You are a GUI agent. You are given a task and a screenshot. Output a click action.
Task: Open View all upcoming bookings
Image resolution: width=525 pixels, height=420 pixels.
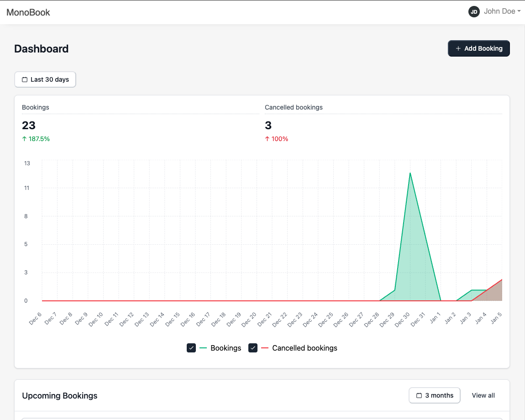[x=483, y=395]
